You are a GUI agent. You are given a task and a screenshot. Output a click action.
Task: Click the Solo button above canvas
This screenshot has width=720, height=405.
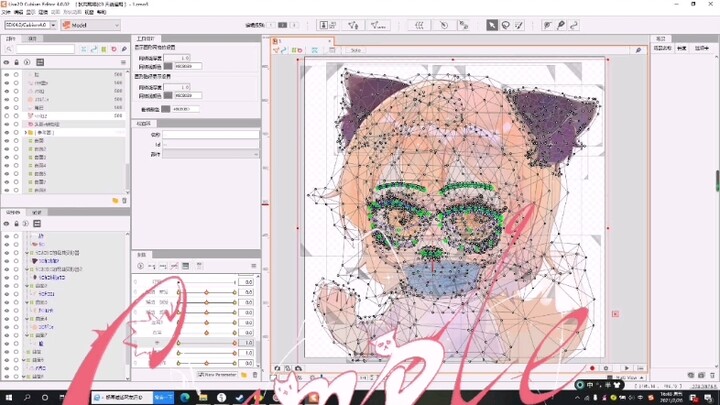pos(356,50)
